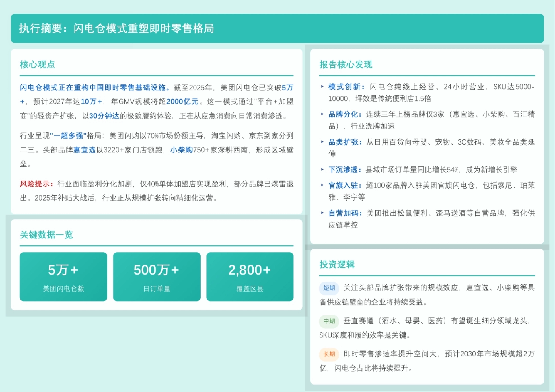
Task: Click the highlighted 2000亿元 figure
Action: (182, 102)
